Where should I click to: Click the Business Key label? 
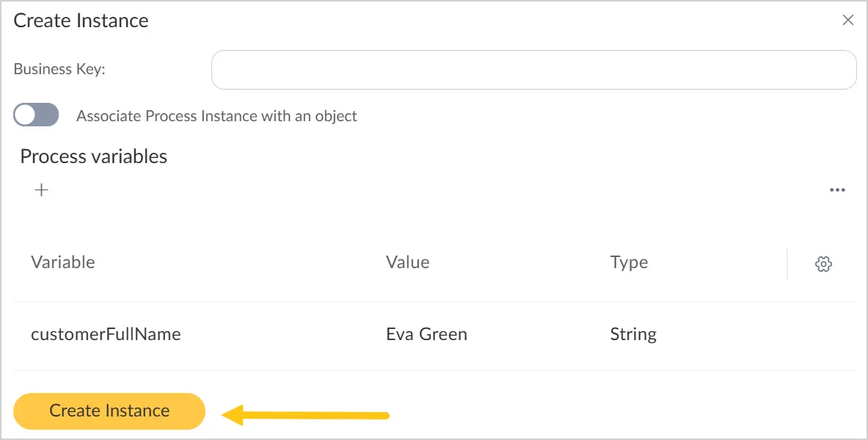59,69
